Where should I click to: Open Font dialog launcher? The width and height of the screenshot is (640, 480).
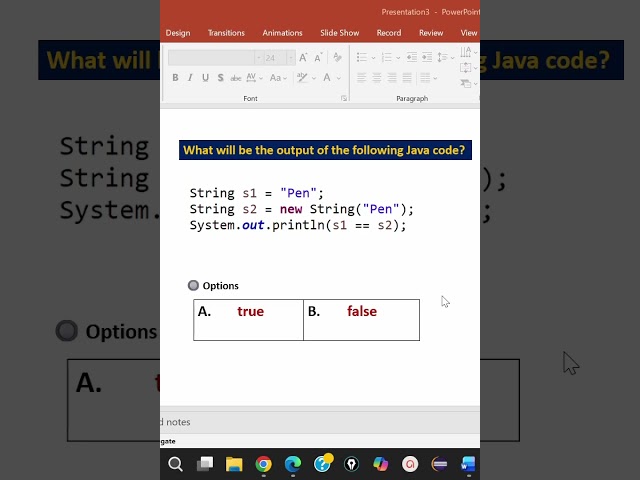coord(344,98)
